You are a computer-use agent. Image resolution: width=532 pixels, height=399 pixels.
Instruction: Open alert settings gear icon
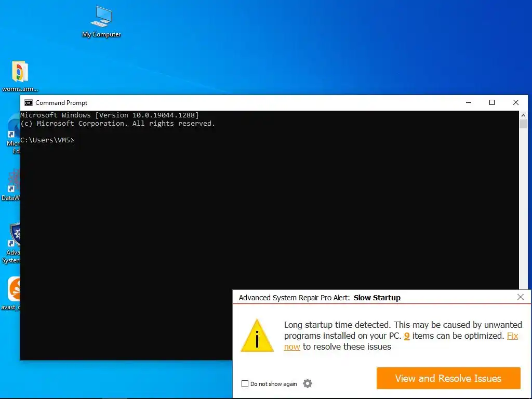(x=308, y=383)
